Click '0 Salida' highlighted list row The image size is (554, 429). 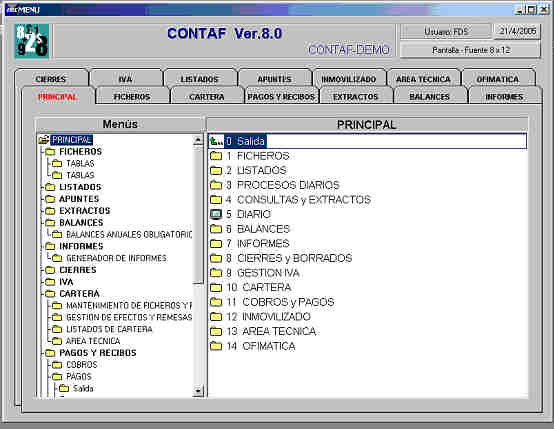tap(367, 141)
